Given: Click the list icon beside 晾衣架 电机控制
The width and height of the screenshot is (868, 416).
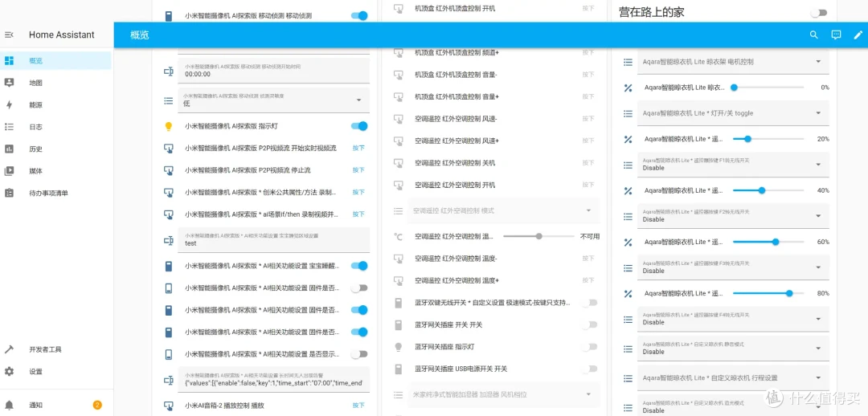Looking at the screenshot, I should click(628, 63).
